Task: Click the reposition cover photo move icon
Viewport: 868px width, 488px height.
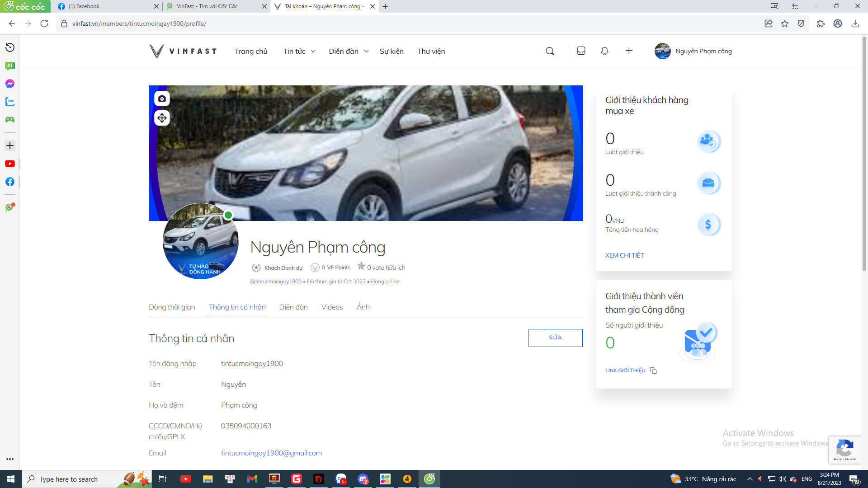Action: [x=162, y=118]
